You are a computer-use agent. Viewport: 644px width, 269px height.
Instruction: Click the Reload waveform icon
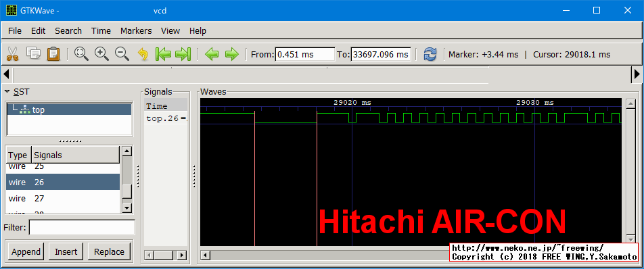click(430, 53)
